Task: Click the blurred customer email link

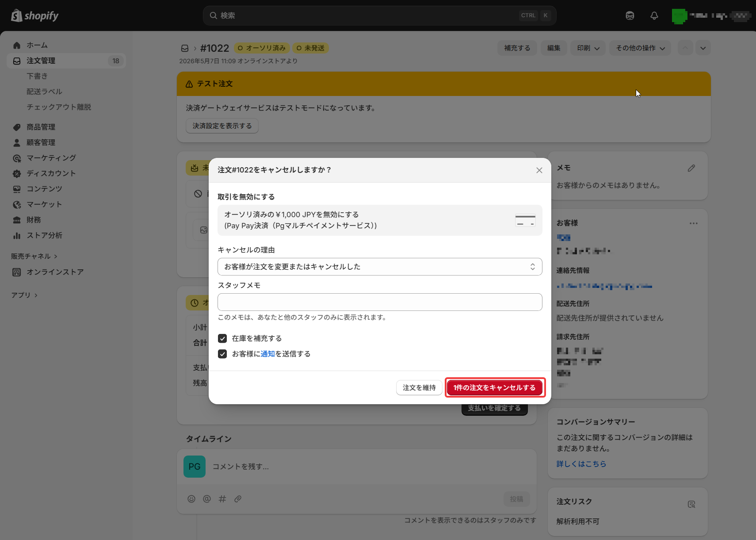Action: point(604,286)
